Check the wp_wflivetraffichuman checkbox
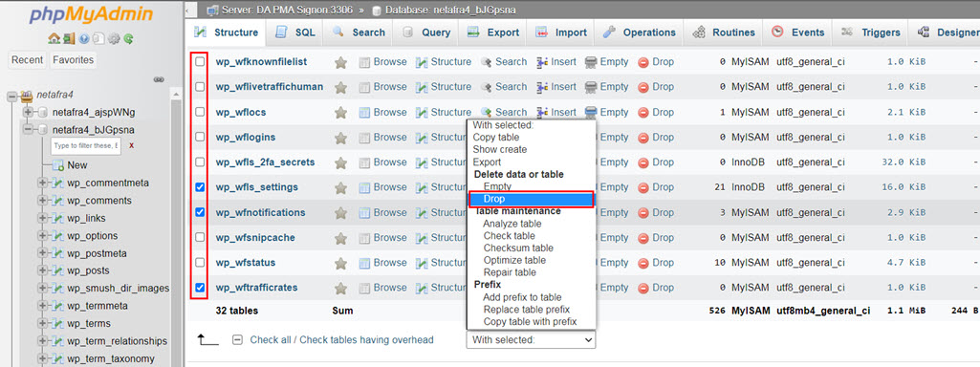Image resolution: width=980 pixels, height=367 pixels. click(200, 87)
